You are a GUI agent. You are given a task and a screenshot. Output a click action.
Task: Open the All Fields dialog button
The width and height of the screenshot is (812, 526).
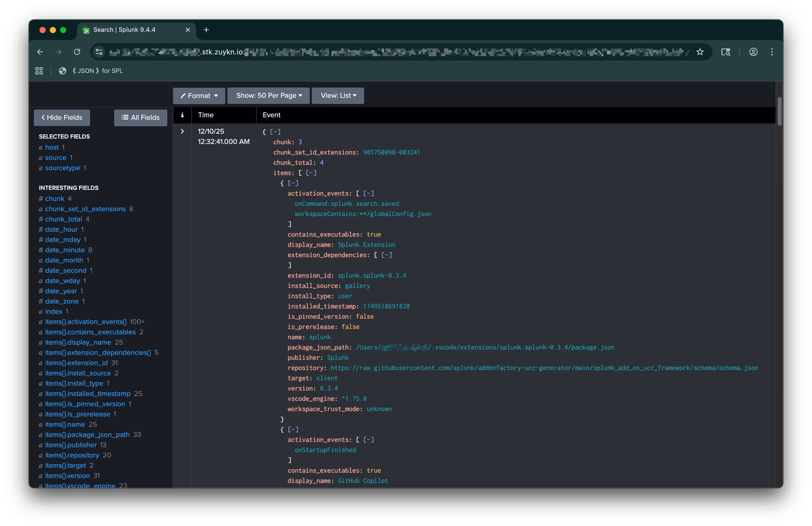coord(141,118)
